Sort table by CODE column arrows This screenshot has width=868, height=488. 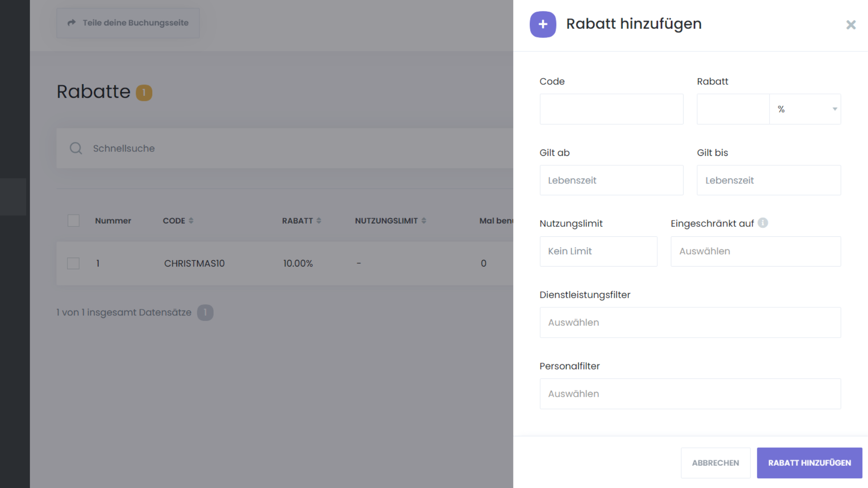(x=191, y=221)
